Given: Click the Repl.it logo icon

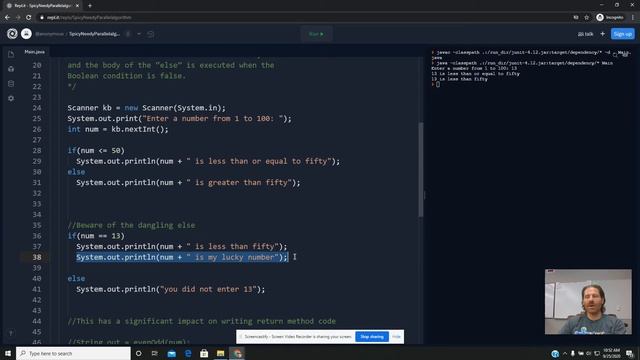Looking at the screenshot, I should pyautogui.click(x=12, y=34).
